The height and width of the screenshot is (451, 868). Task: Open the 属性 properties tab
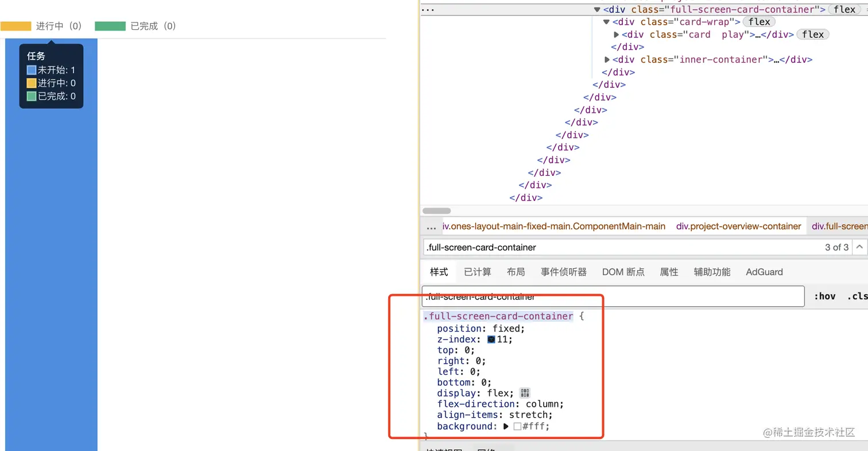[x=669, y=272]
